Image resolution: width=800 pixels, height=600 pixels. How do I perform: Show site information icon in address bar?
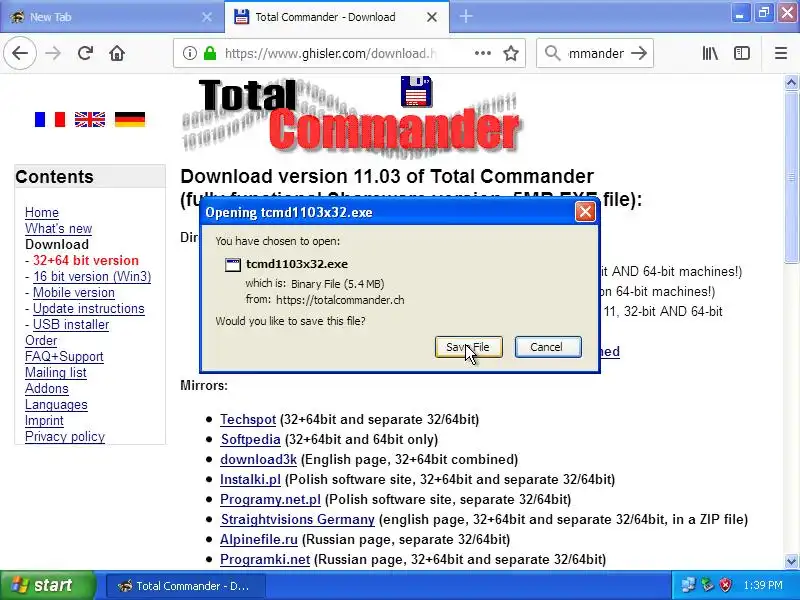pyautogui.click(x=189, y=53)
